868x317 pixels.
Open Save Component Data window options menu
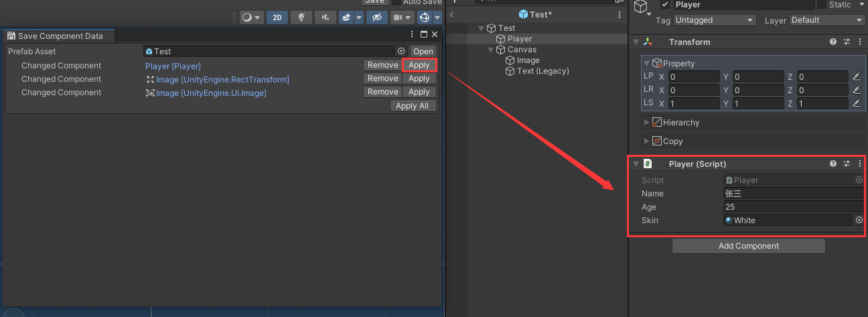point(413,34)
